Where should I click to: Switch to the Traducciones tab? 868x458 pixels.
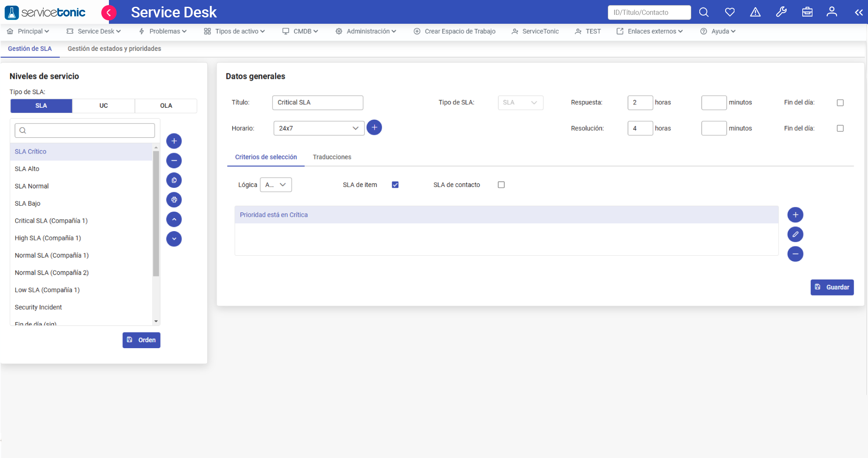(x=332, y=157)
